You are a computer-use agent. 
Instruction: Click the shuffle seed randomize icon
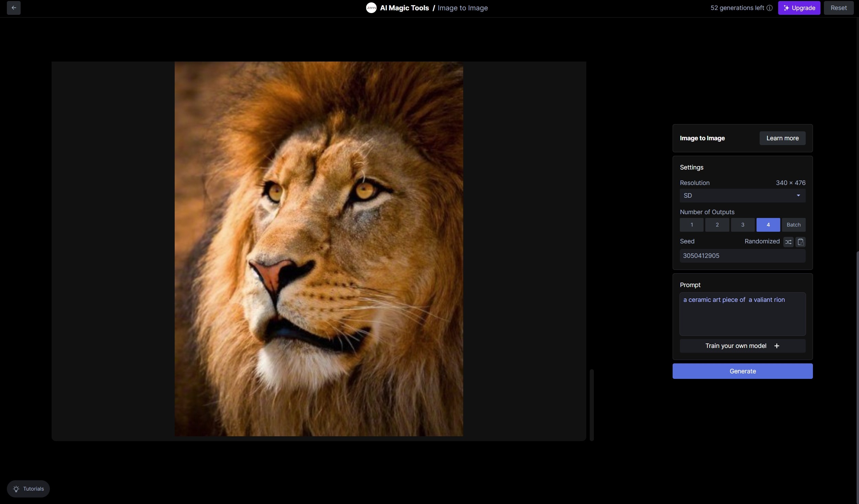pyautogui.click(x=788, y=242)
